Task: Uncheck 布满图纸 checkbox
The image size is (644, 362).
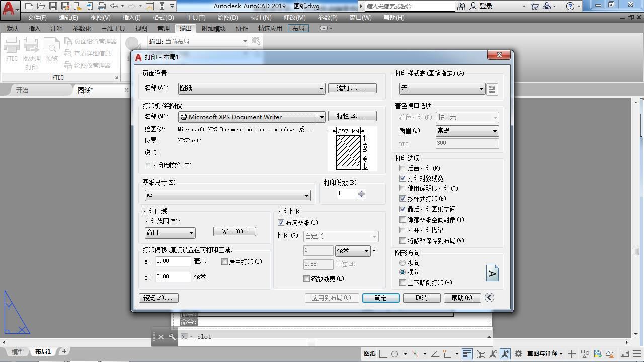Action: (x=281, y=222)
